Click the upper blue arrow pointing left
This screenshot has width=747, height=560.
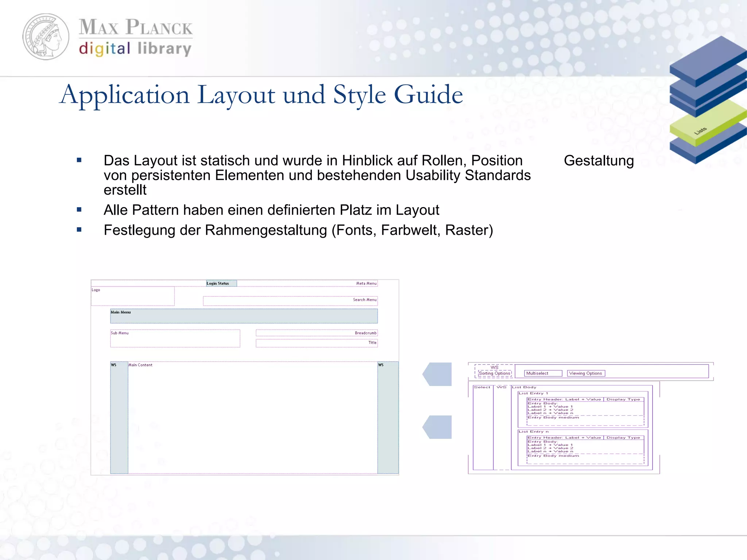(x=437, y=374)
